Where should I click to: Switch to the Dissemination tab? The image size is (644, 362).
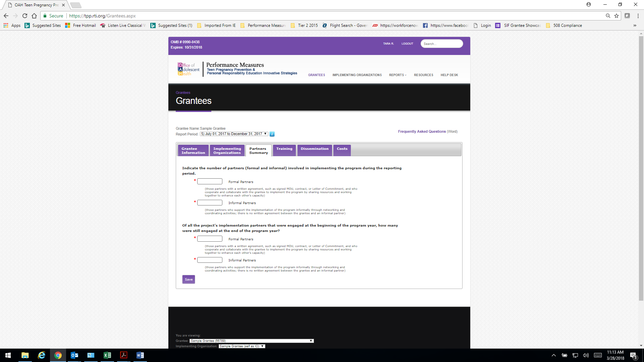[314, 150]
